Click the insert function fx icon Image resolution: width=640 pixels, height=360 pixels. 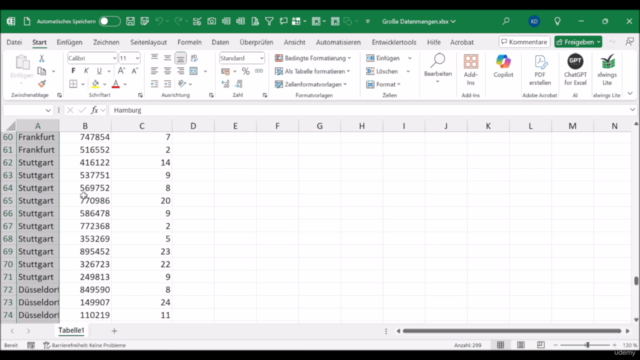(95, 110)
